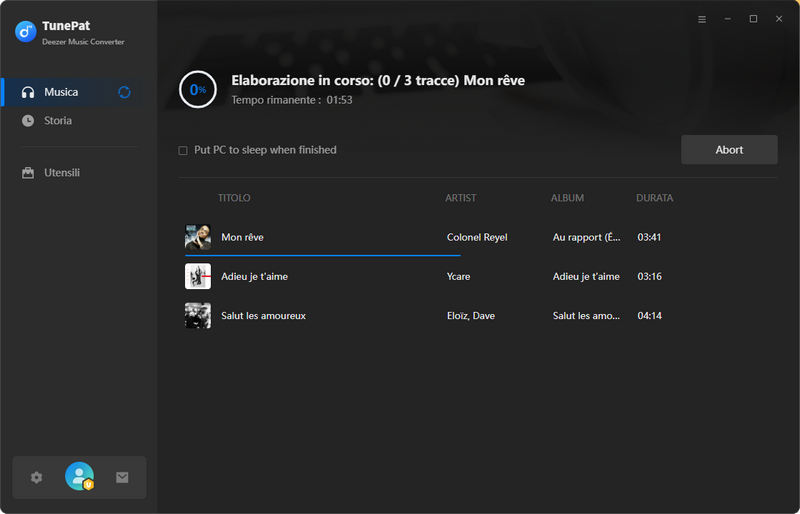Screen dimensions: 800x514
Task: Select the Adieu je t'aime track title
Action: 255,277
